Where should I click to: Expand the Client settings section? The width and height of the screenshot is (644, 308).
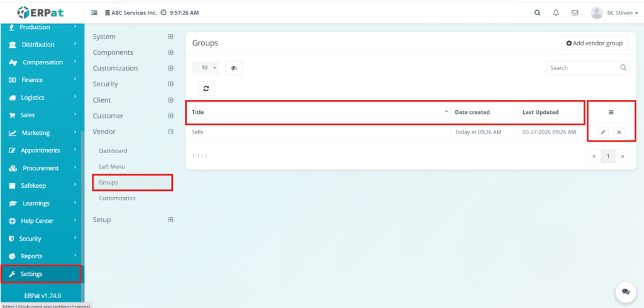[x=170, y=100]
